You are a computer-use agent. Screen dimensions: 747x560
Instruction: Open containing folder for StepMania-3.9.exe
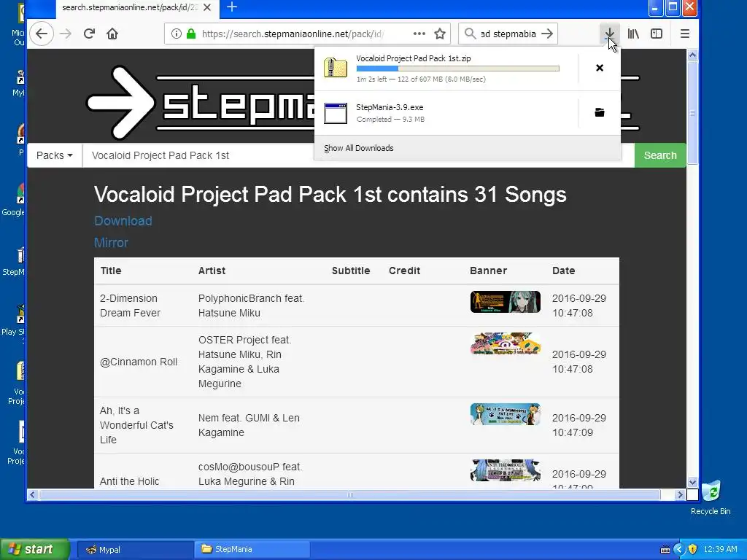click(x=600, y=112)
